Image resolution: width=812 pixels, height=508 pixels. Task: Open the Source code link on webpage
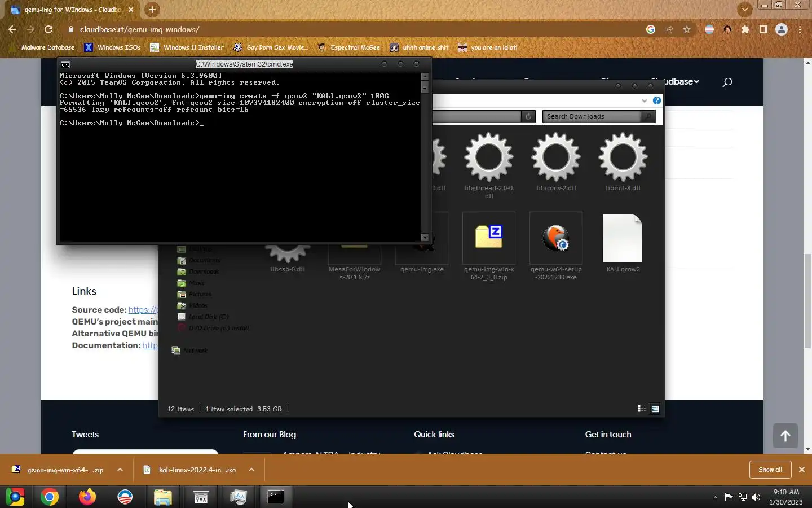(143, 310)
